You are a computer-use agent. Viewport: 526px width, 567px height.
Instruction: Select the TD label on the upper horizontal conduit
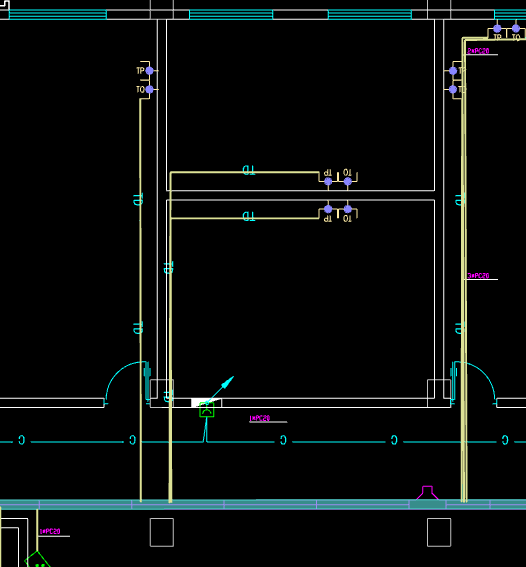[x=248, y=170]
